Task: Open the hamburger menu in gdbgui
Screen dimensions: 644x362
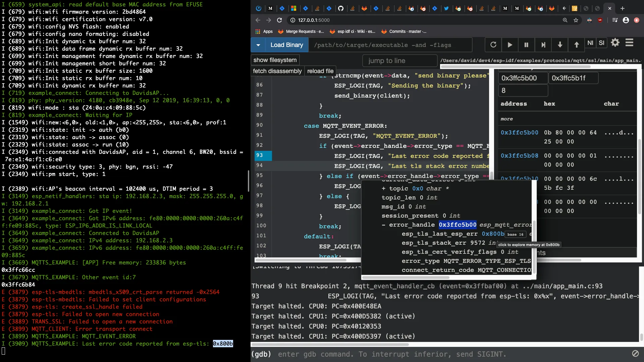Action: coord(629,43)
